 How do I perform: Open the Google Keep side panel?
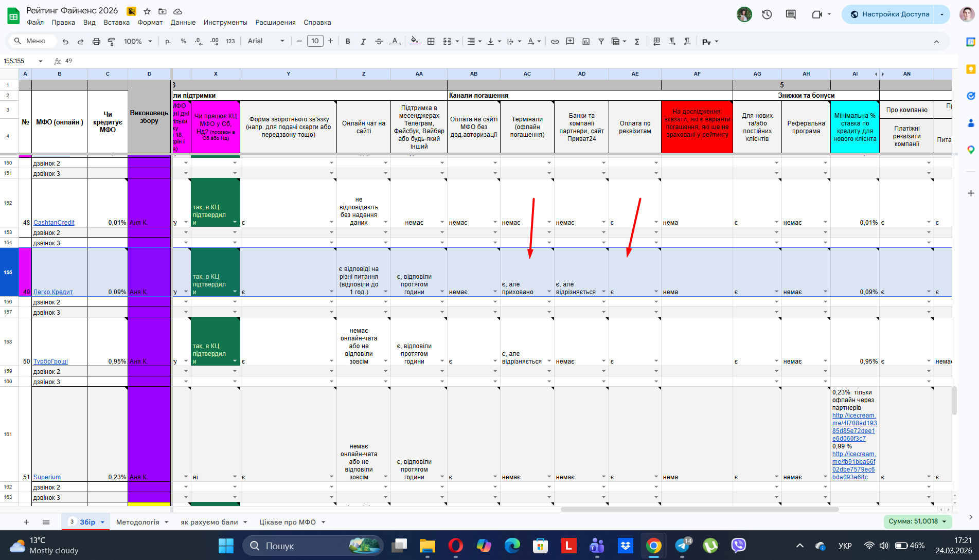(x=971, y=69)
